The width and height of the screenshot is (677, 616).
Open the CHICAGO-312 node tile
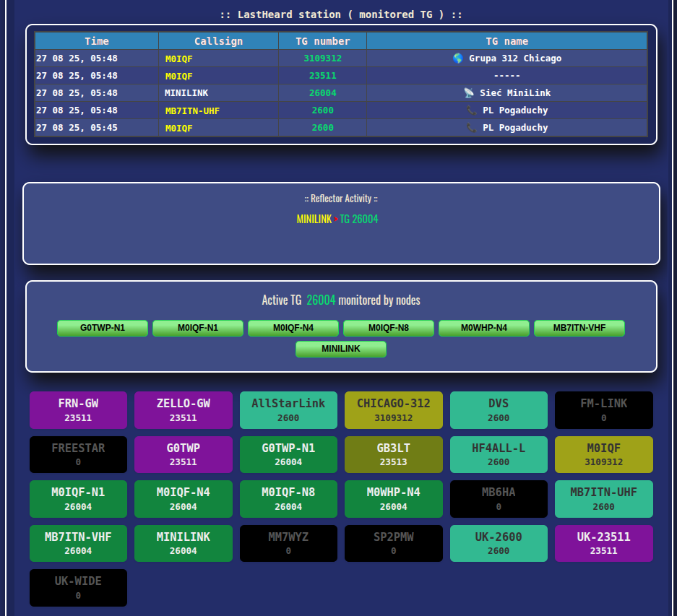(x=394, y=410)
